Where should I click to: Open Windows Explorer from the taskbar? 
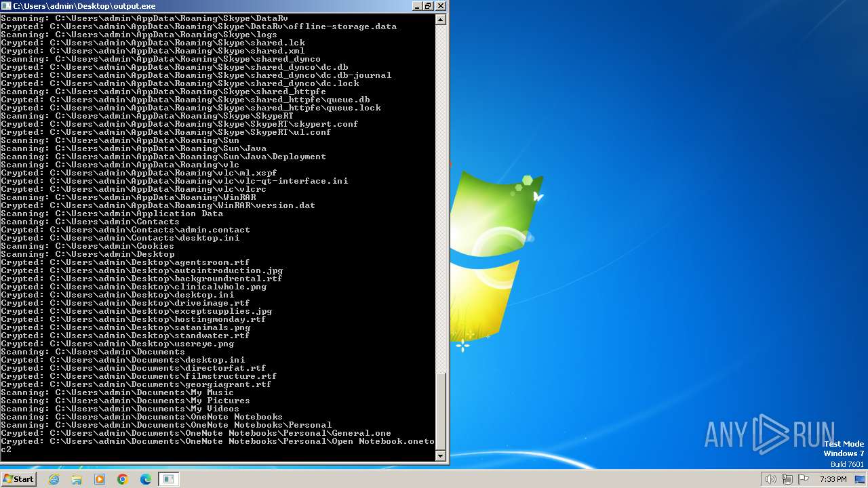coord(77,479)
